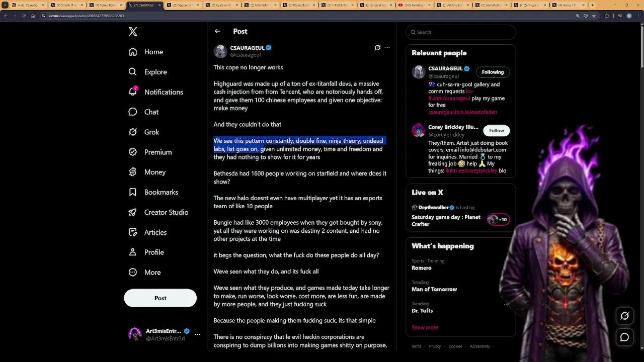This screenshot has width=644, height=362.
Task: Click the Chat bubble icon in sidebar
Action: [x=133, y=112]
